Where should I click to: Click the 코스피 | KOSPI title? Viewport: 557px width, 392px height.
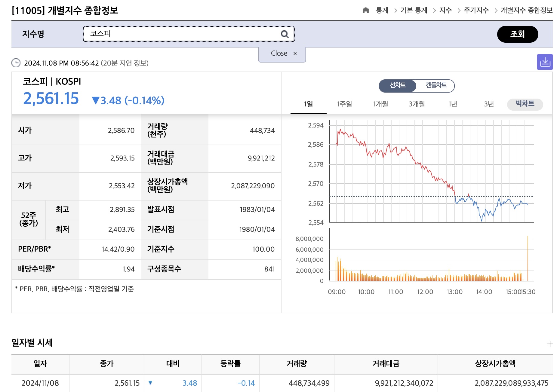click(x=52, y=81)
